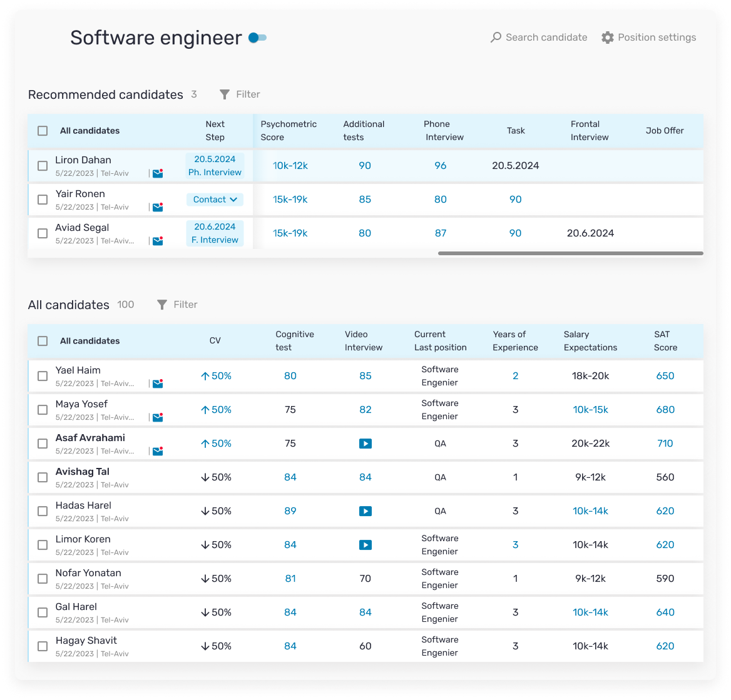Screen dimensions: 731x700
Task: Click filter funnel icon for All candidates list
Action: 162,305
